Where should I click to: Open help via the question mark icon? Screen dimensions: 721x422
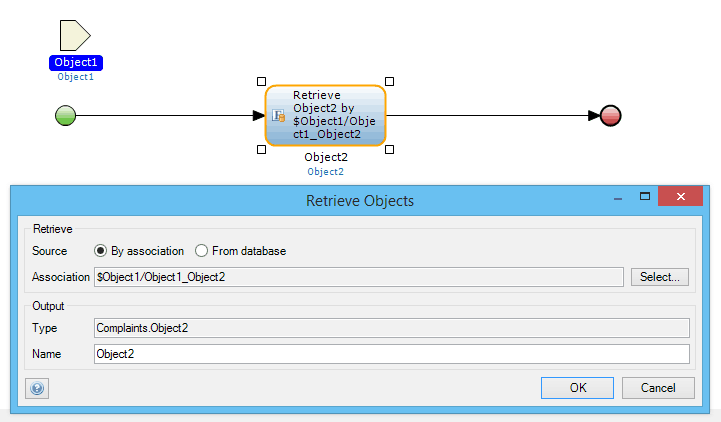(x=37, y=388)
